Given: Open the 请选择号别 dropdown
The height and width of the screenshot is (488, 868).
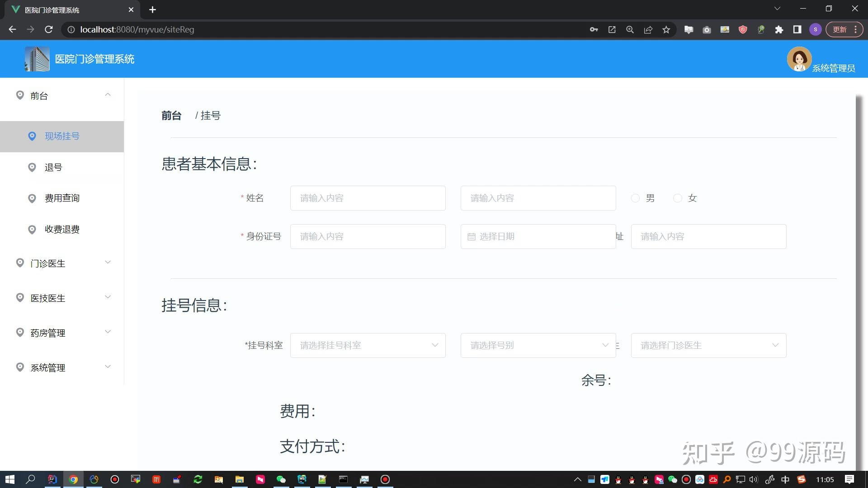Looking at the screenshot, I should coord(538,346).
